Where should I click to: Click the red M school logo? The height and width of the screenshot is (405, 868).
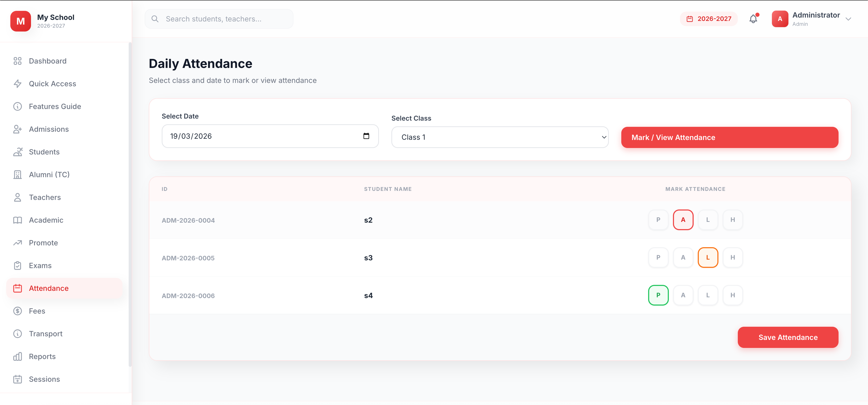point(21,21)
